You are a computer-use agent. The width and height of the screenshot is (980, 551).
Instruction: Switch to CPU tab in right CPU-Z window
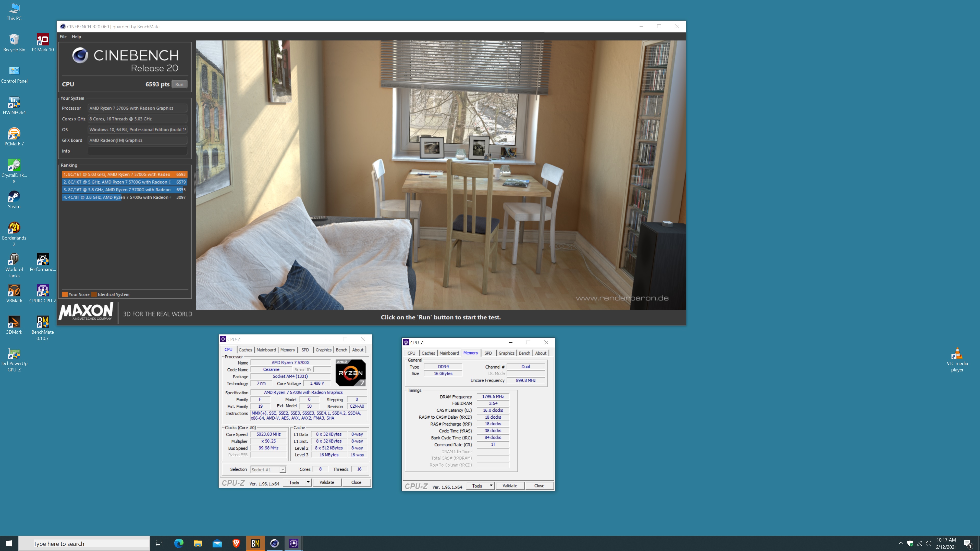coord(411,353)
